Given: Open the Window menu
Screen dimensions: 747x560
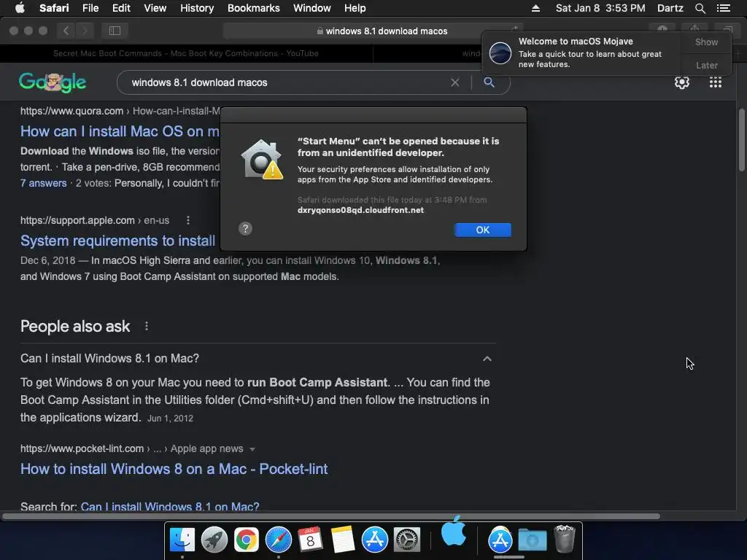Looking at the screenshot, I should coord(311,8).
